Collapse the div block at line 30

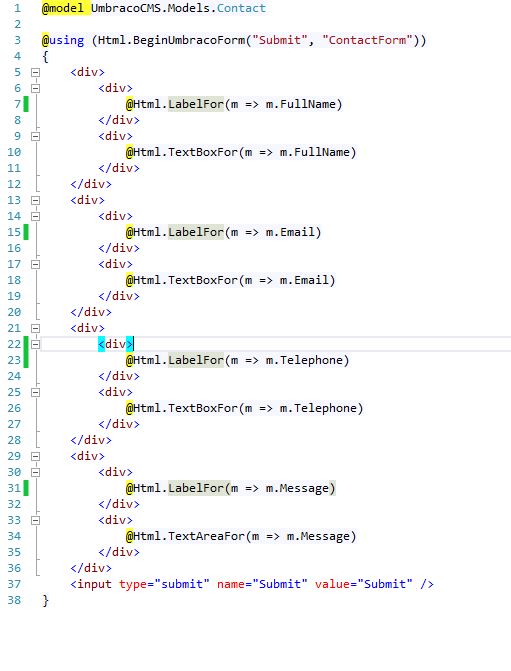coord(36,472)
